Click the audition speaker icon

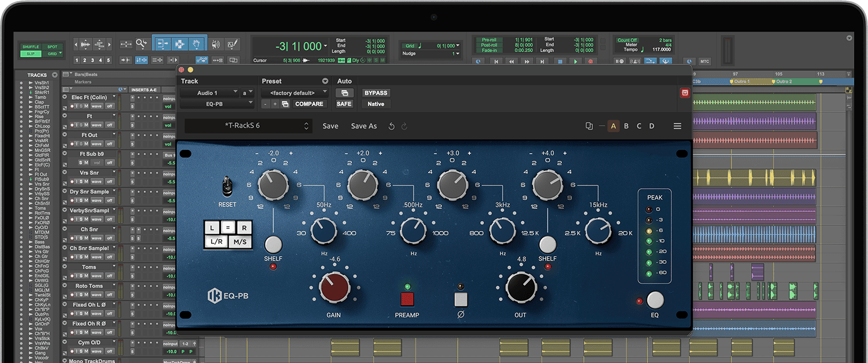[x=216, y=43]
